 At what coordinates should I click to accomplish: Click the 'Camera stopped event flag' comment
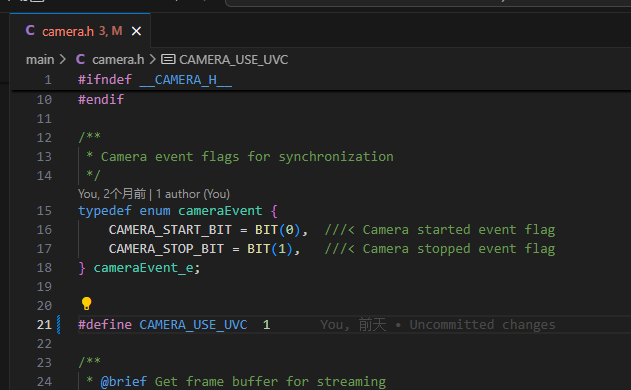459,249
